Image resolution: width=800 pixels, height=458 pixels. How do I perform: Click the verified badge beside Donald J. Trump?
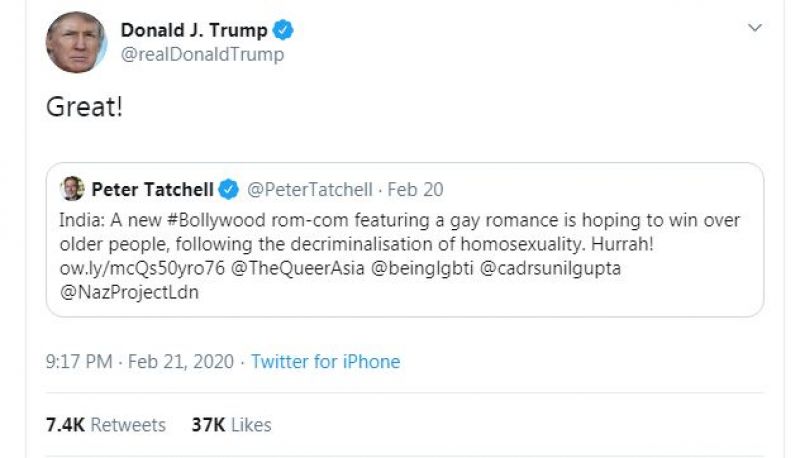282,30
